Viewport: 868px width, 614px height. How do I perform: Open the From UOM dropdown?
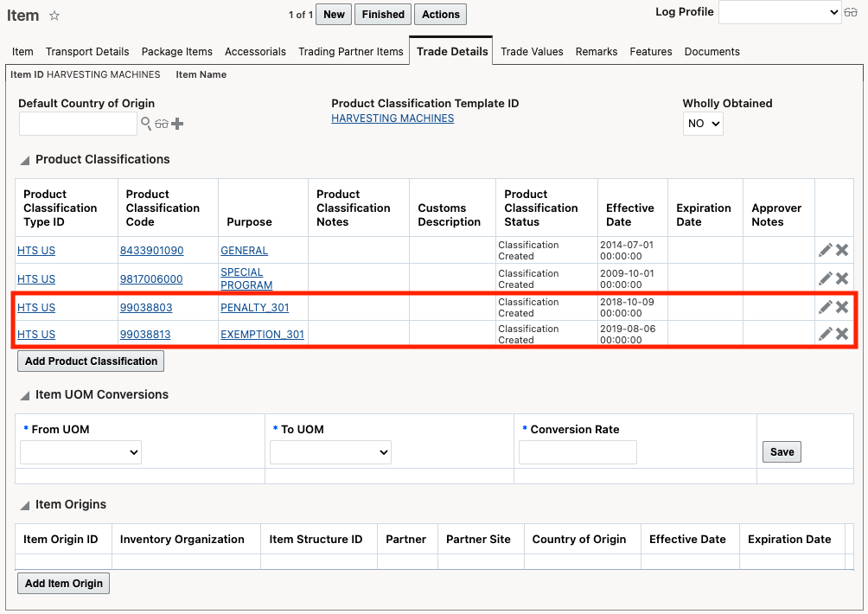(x=80, y=452)
